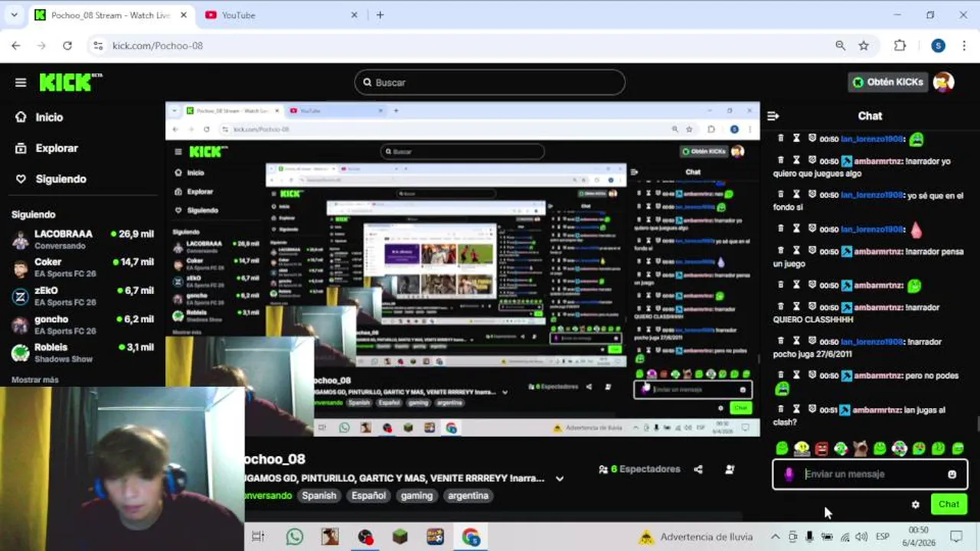Open zEkO channel in following list

click(83, 296)
